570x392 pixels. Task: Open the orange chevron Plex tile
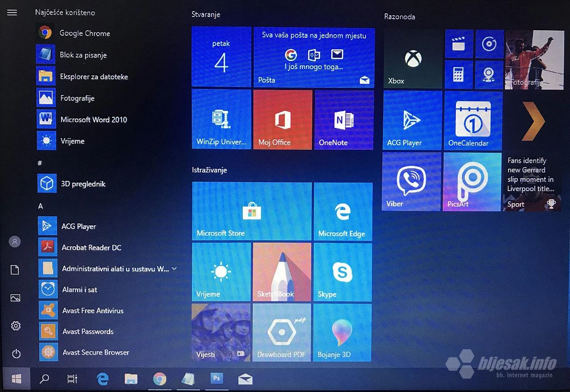[x=533, y=121]
